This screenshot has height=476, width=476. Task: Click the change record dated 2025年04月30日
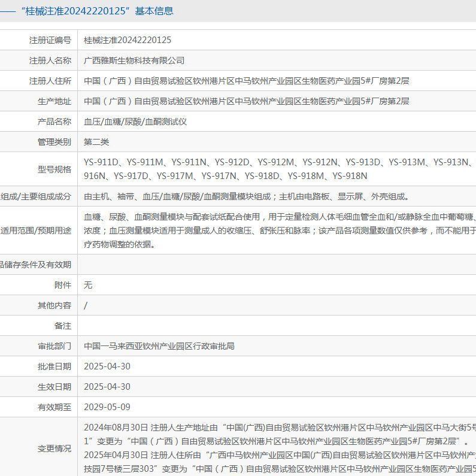pyautogui.click(x=280, y=455)
